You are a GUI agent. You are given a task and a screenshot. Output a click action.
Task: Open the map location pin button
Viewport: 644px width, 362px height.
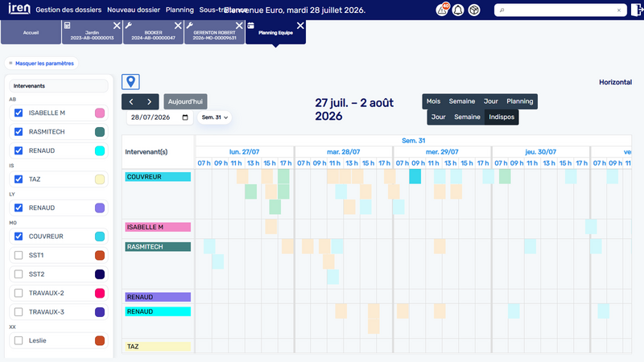130,82
